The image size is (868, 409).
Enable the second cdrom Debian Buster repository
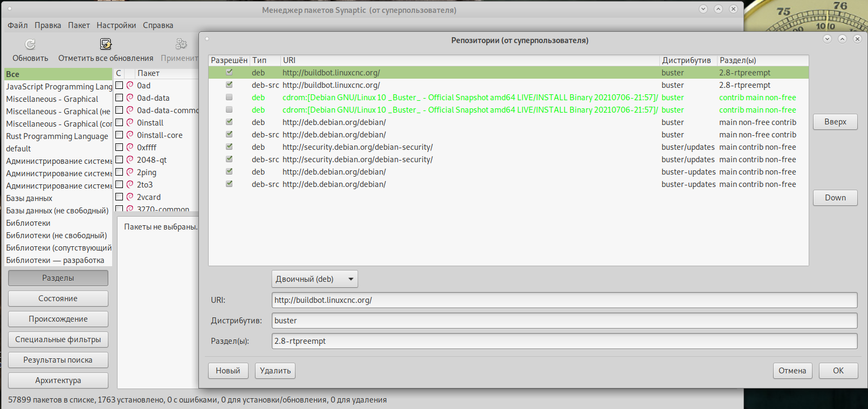(x=229, y=109)
